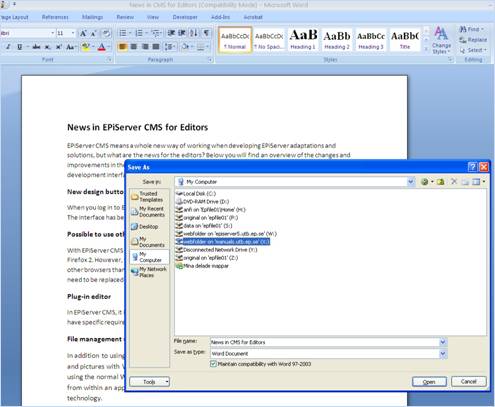Image resolution: width=495 pixels, height=407 pixels.
Task: Open Paragraph dialog launcher
Action: pos(210,60)
